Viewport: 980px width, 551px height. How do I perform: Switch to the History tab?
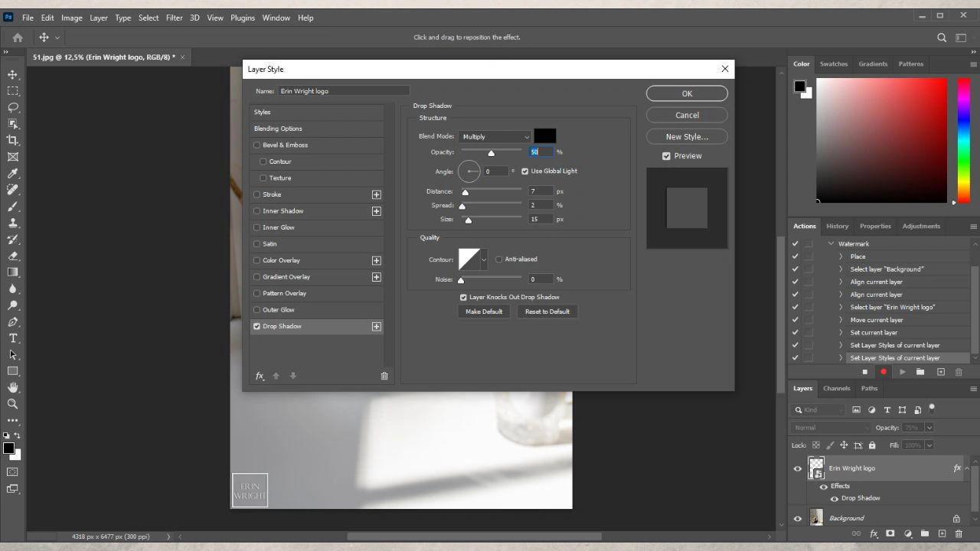tap(837, 226)
